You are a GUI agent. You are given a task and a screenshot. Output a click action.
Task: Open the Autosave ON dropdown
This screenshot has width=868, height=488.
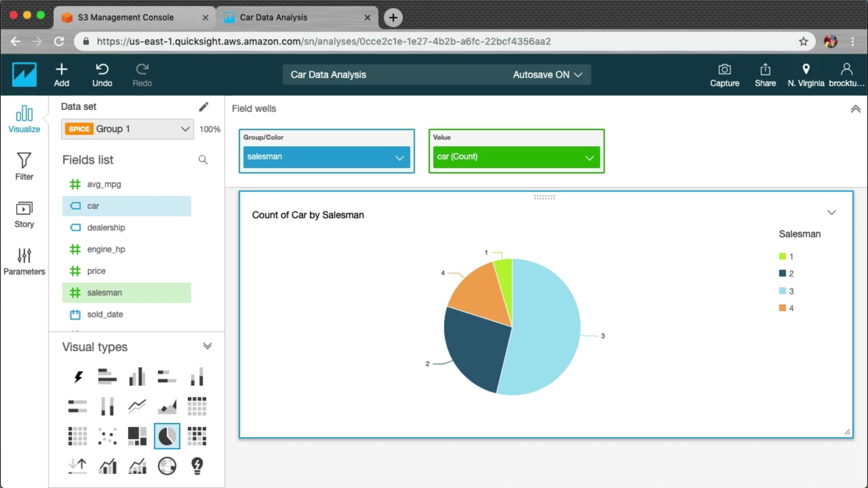547,75
